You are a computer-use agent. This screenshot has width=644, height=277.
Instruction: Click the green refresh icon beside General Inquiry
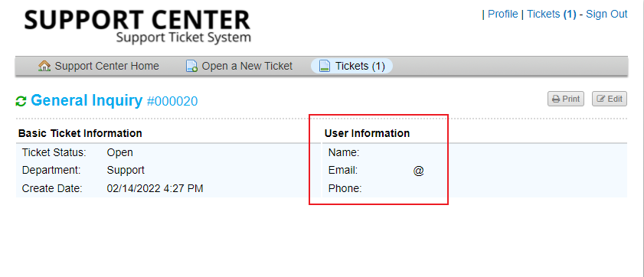pyautogui.click(x=21, y=101)
